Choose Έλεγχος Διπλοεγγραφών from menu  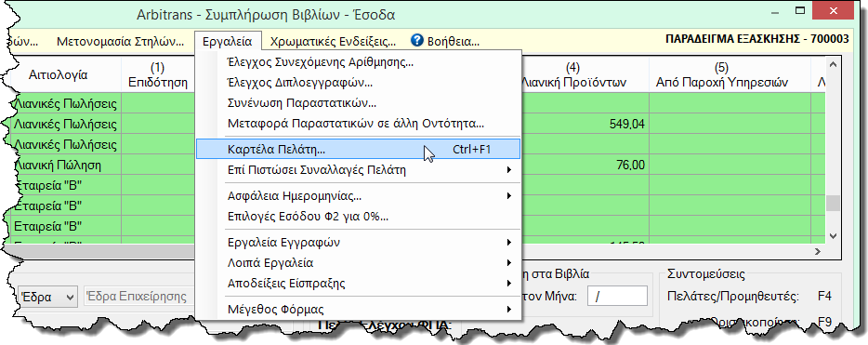[x=358, y=83]
